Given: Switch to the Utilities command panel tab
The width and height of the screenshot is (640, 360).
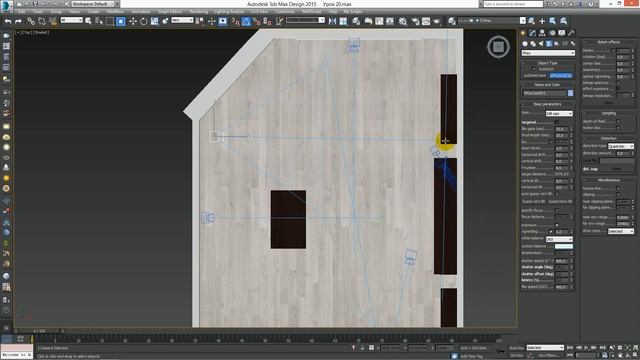Looking at the screenshot, I should coord(571,33).
